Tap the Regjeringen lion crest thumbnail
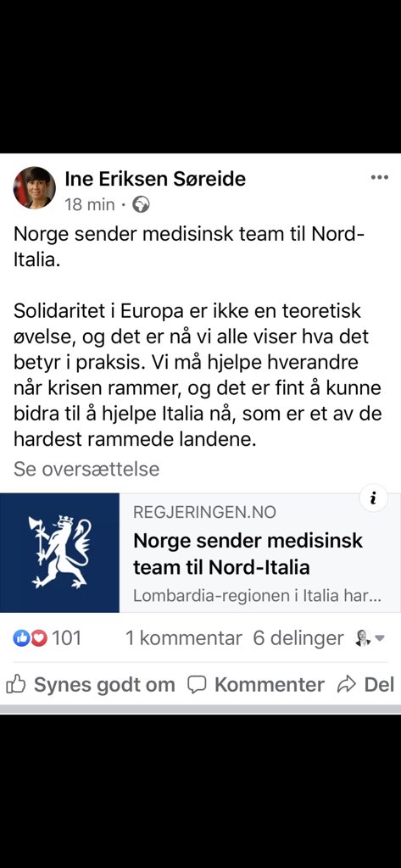This screenshot has width=401, height=868. (60, 553)
